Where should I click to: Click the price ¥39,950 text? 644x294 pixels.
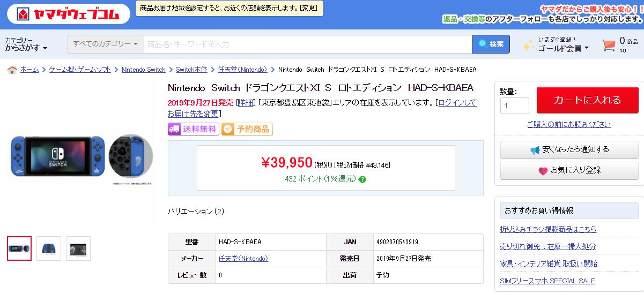click(287, 162)
